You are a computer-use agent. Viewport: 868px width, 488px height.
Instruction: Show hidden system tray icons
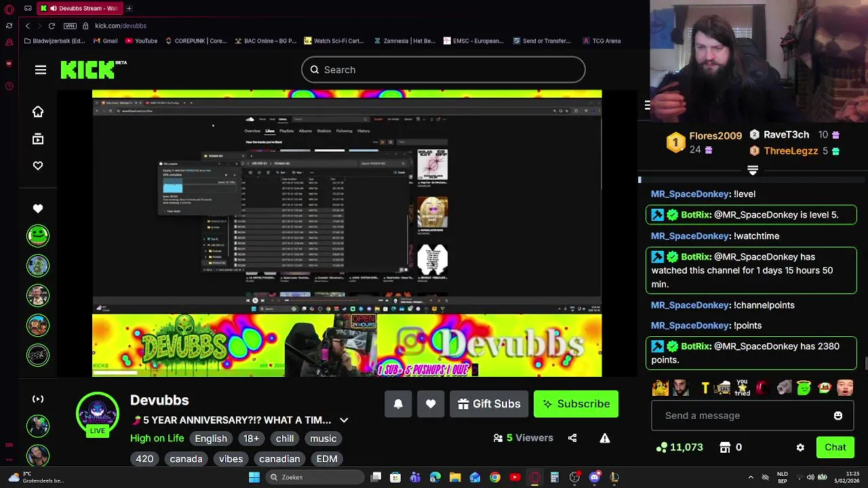pyautogui.click(x=751, y=477)
